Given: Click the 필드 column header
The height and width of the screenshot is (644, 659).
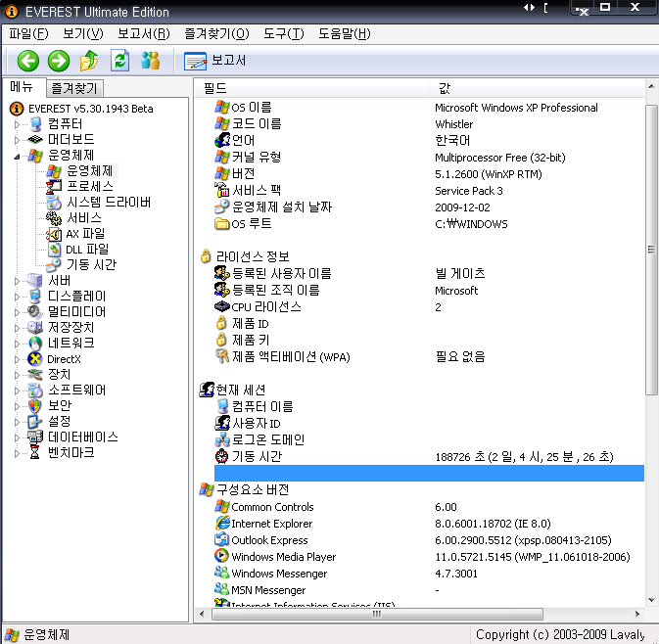Looking at the screenshot, I should pos(311,88).
